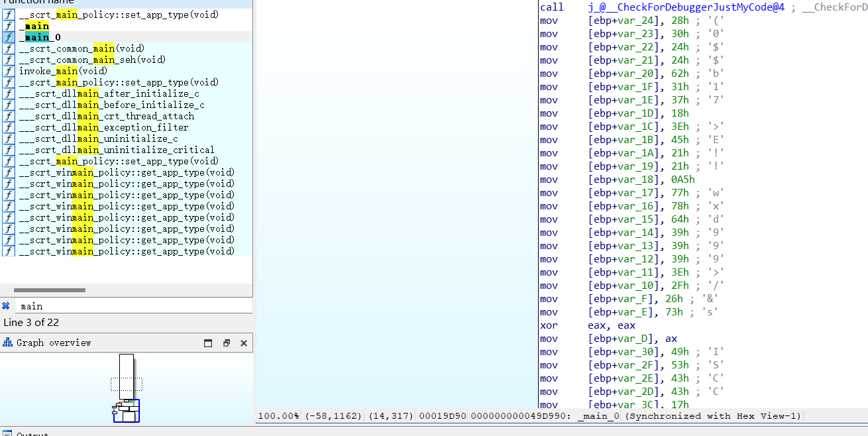This screenshot has width=868, height=436.
Task: Click the 'xor eax, eax' instruction
Action: click(x=588, y=325)
